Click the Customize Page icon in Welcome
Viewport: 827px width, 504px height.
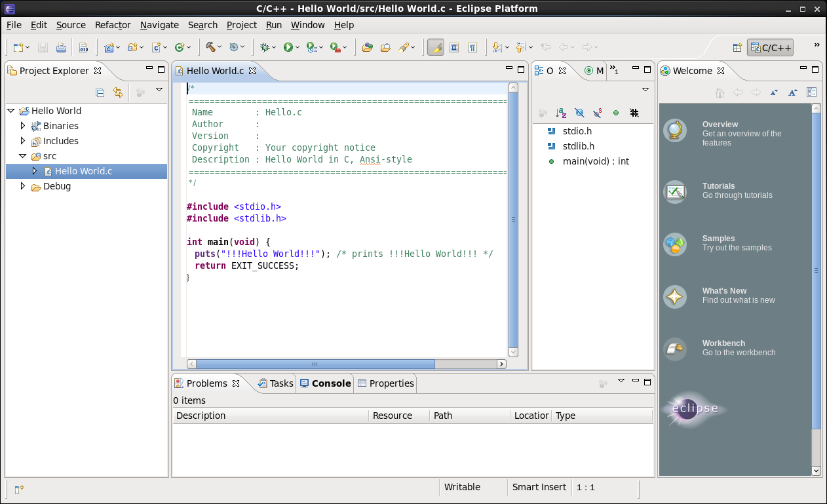[811, 92]
